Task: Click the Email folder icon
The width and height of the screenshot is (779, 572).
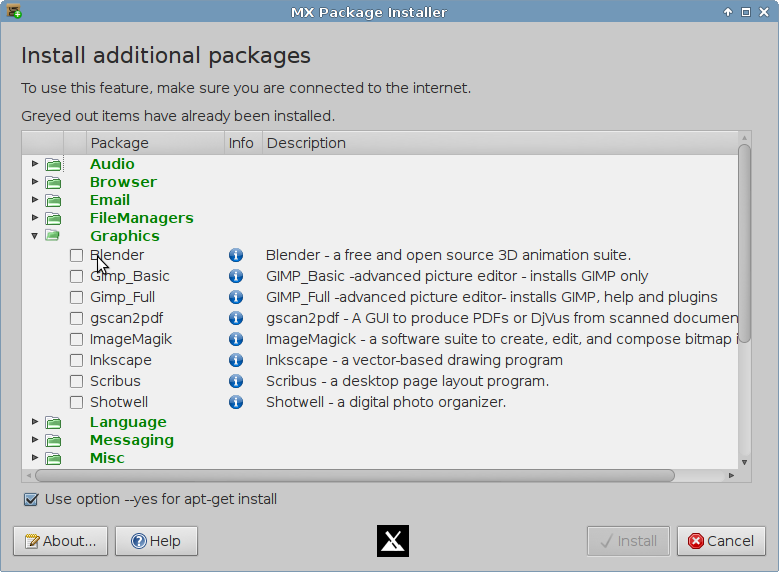Action: 53,200
